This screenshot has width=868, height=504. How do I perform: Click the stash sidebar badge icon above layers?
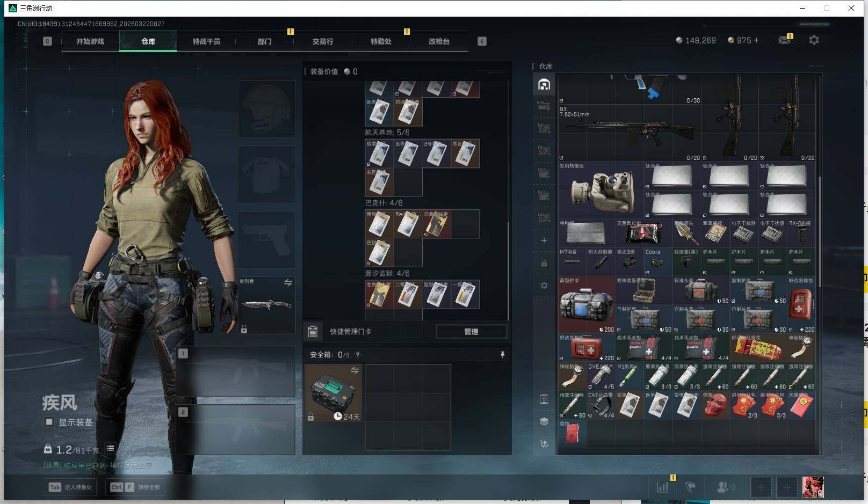pos(544,399)
